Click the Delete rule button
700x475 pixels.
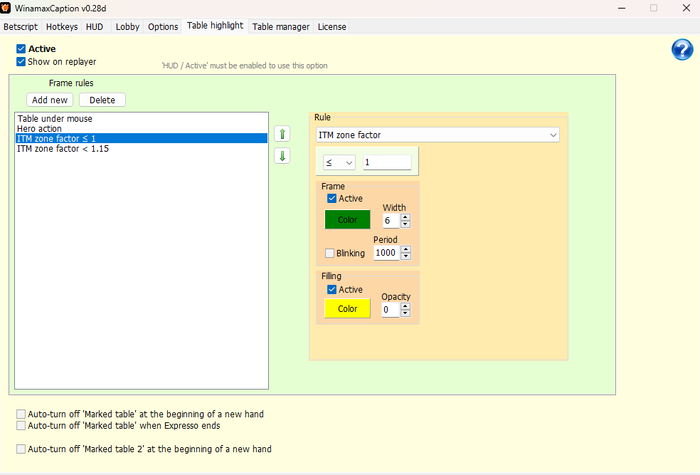(102, 100)
